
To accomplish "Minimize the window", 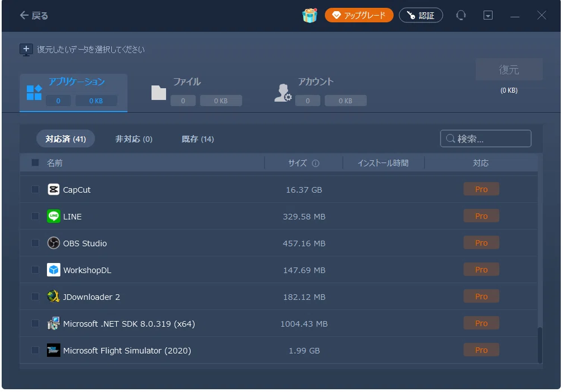I will tap(515, 16).
